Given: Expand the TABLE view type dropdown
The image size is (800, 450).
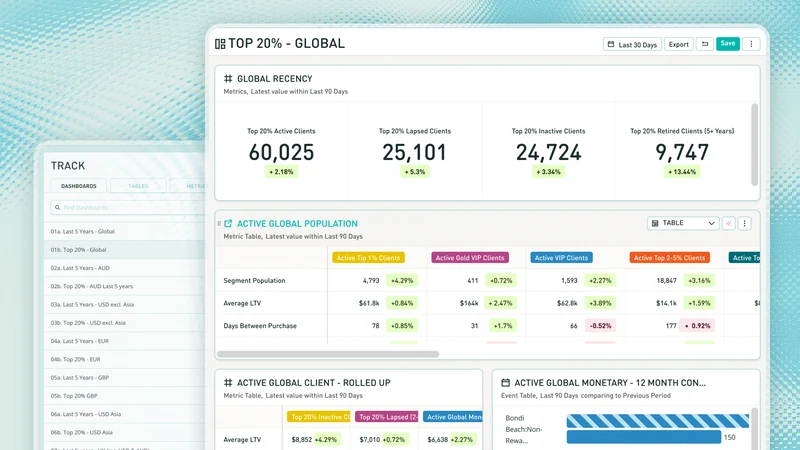Looking at the screenshot, I should click(683, 223).
